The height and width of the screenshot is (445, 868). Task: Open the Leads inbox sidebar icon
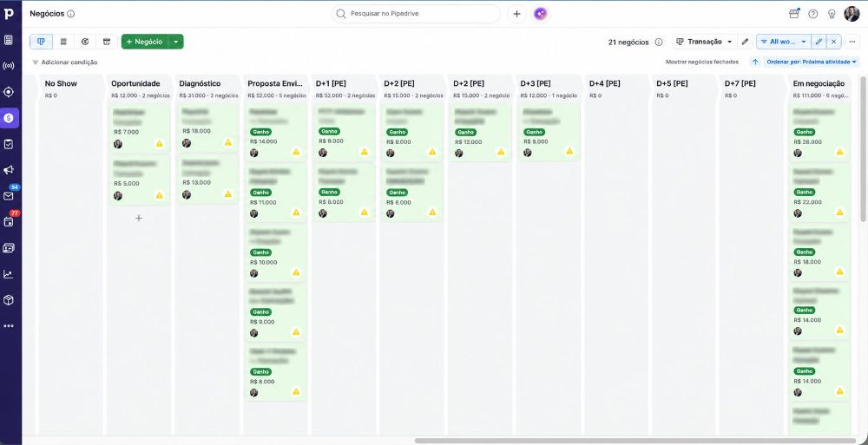(x=9, y=40)
